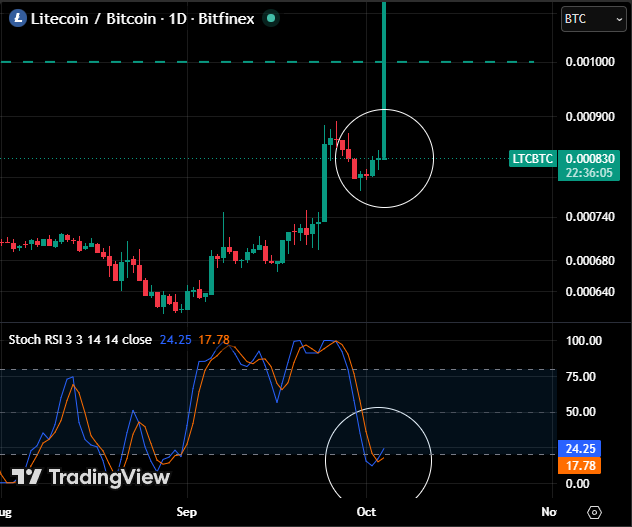The height and width of the screenshot is (527, 632).
Task: Click the 0.00 indicator axis label
Action: (577, 483)
